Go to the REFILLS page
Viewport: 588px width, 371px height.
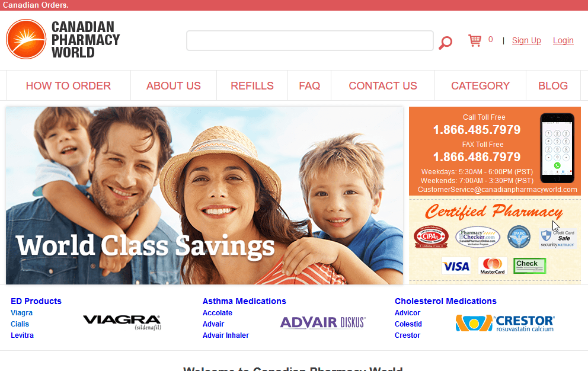[x=252, y=85]
